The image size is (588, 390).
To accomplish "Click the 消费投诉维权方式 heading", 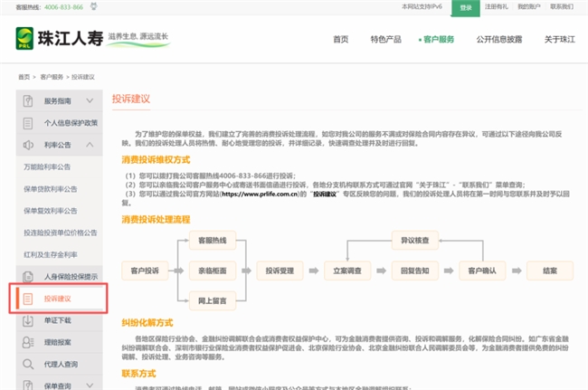I will (x=156, y=160).
